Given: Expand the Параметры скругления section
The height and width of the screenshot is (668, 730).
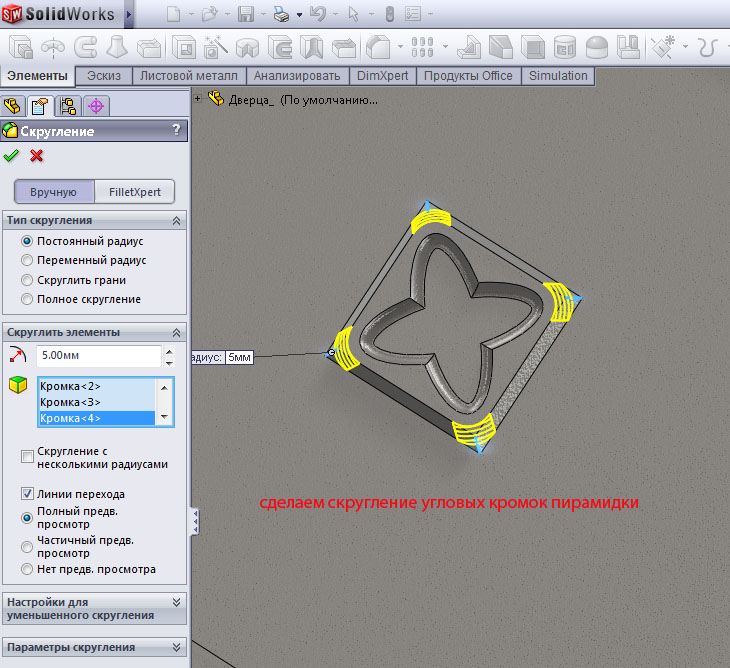Looking at the screenshot, I should click(x=177, y=647).
